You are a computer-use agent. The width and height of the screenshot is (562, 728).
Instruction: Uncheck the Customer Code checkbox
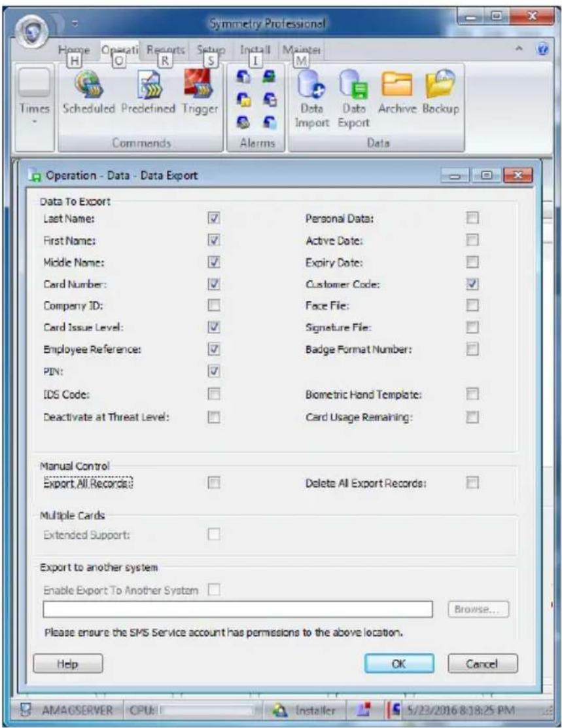(x=472, y=283)
